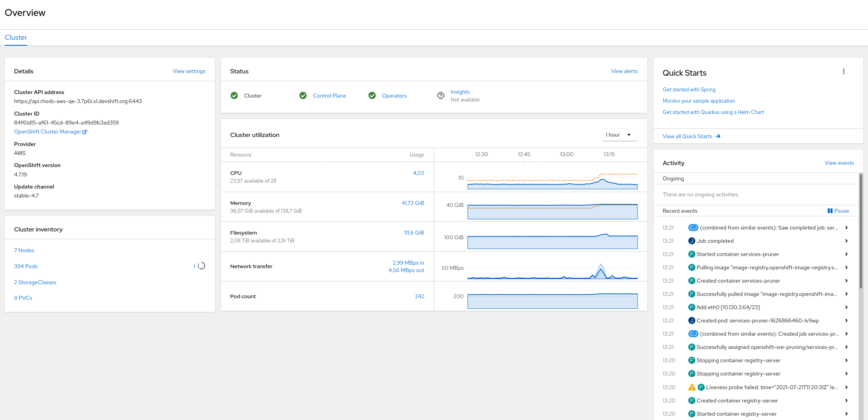
Task: Expand the Started container services-pruner event
Action: pyautogui.click(x=846, y=254)
